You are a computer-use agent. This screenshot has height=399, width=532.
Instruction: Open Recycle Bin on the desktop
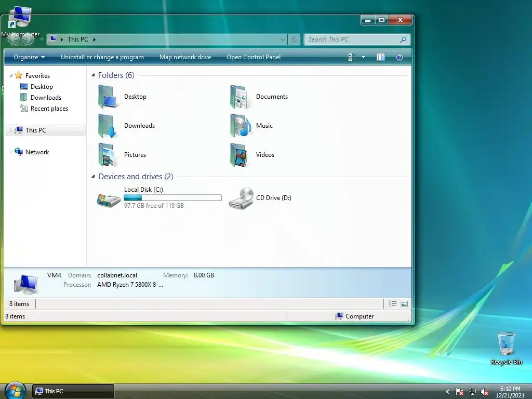(x=506, y=348)
